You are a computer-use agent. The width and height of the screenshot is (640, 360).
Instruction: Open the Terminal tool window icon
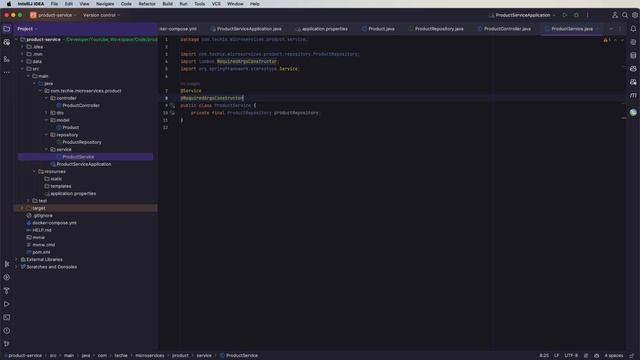tap(7, 317)
